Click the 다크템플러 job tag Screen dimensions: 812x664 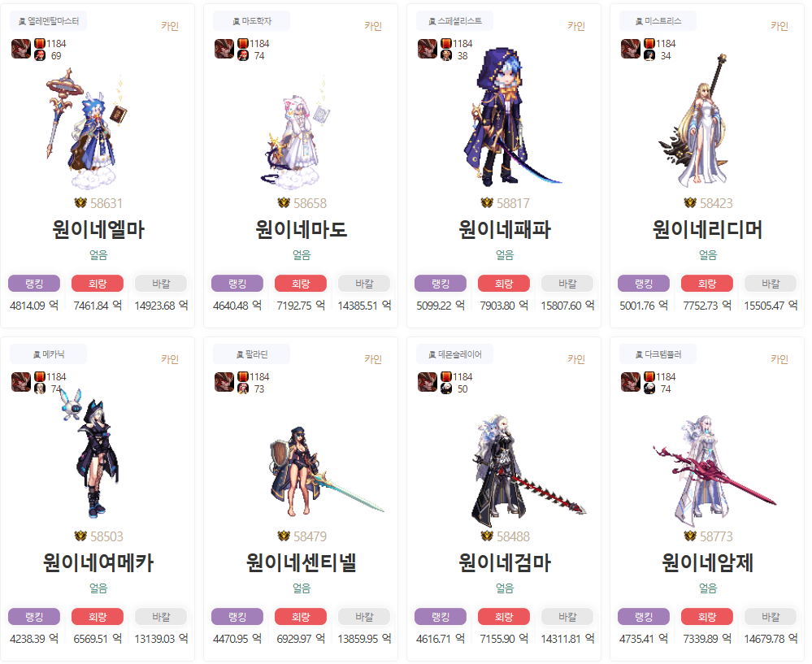point(658,354)
